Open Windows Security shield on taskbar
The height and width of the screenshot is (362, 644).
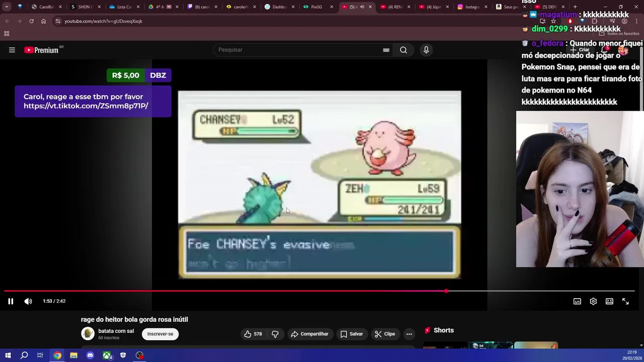123,355
